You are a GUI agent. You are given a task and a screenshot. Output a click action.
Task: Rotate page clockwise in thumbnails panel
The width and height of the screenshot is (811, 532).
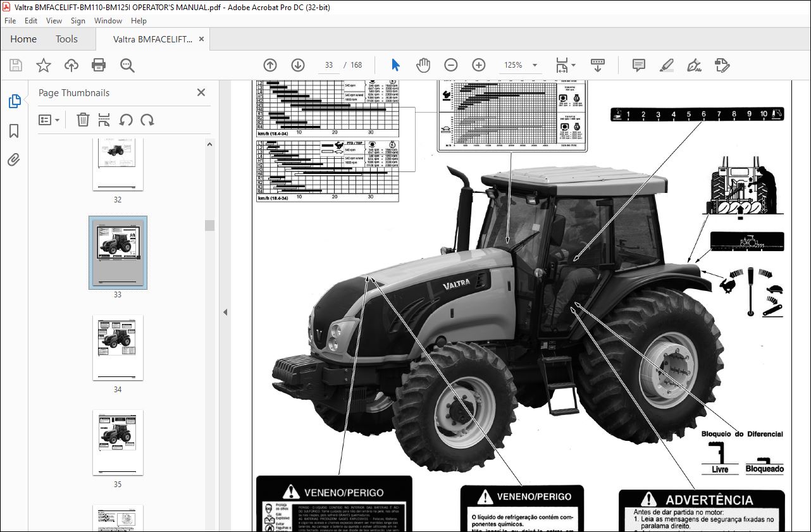[147, 120]
